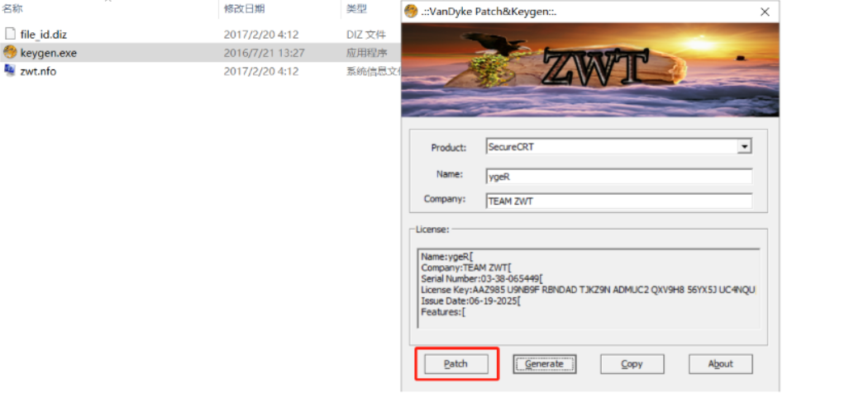Viewport: 868px width, 403px height.
Task: Sort files by 类型 column header
Action: tap(356, 8)
